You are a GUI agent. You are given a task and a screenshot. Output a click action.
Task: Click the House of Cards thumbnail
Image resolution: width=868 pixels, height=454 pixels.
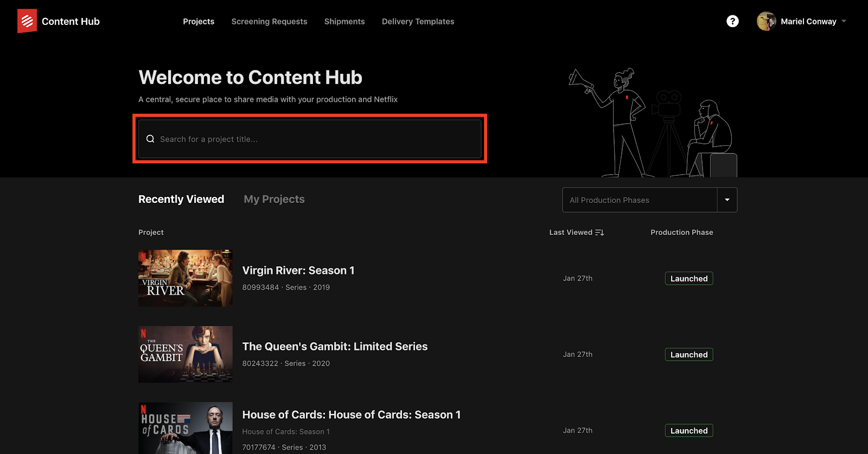click(x=186, y=428)
